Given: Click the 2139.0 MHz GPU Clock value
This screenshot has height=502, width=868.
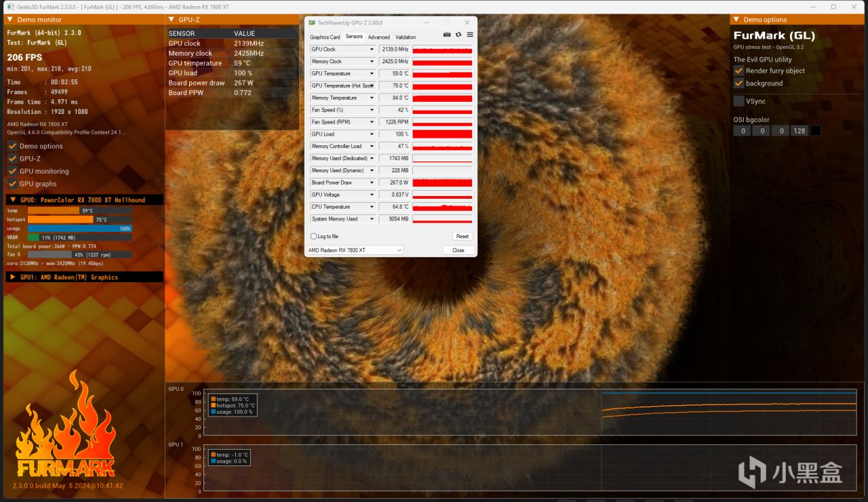Looking at the screenshot, I should click(394, 50).
